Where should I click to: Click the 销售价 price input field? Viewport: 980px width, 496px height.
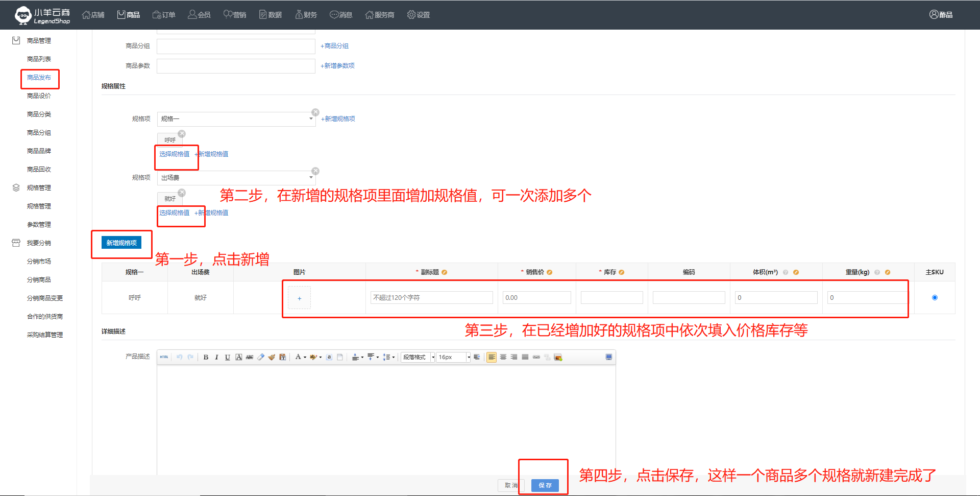pyautogui.click(x=536, y=297)
